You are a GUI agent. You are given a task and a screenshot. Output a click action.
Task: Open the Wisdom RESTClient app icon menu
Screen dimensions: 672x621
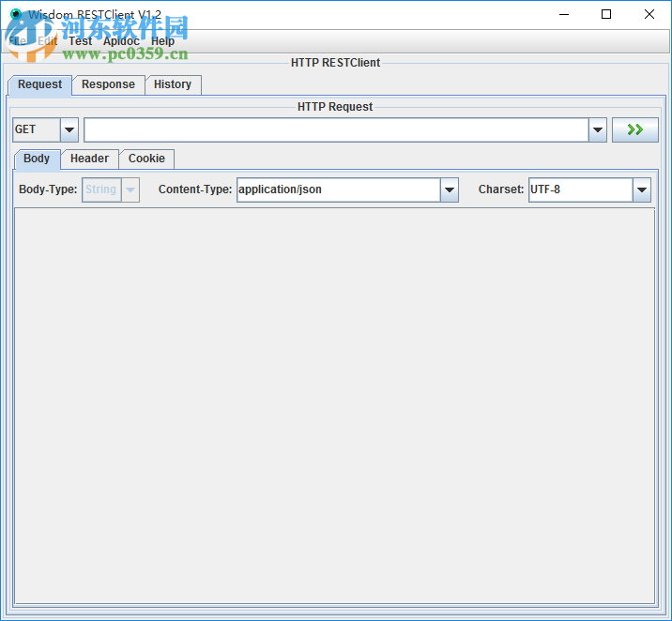point(16,14)
